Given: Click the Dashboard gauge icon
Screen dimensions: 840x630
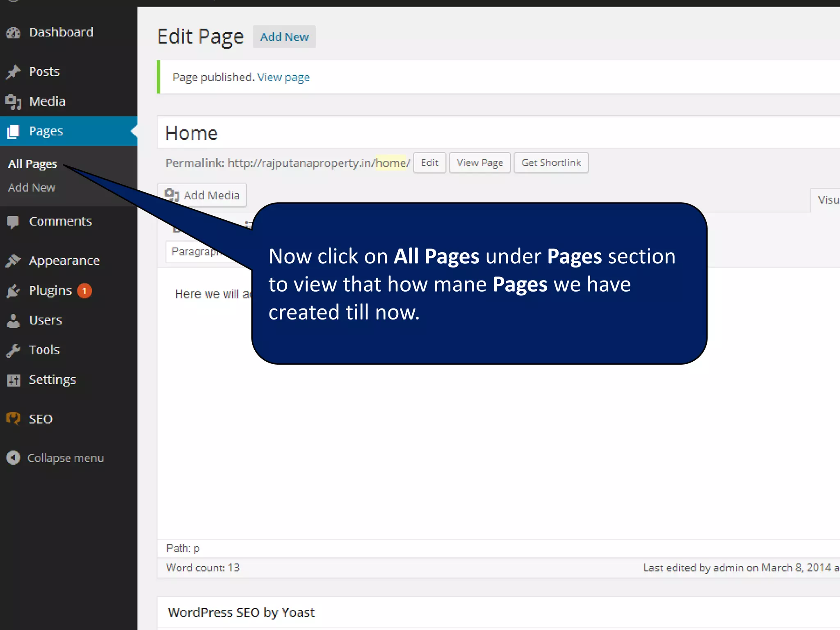Looking at the screenshot, I should point(14,32).
